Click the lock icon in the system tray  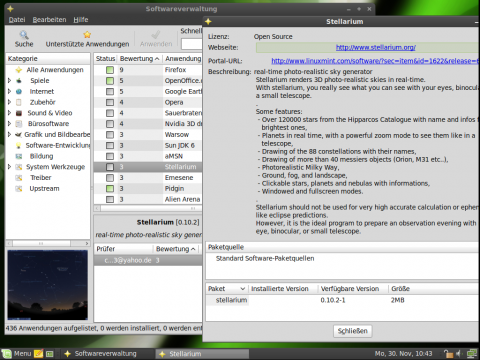pos(448,354)
